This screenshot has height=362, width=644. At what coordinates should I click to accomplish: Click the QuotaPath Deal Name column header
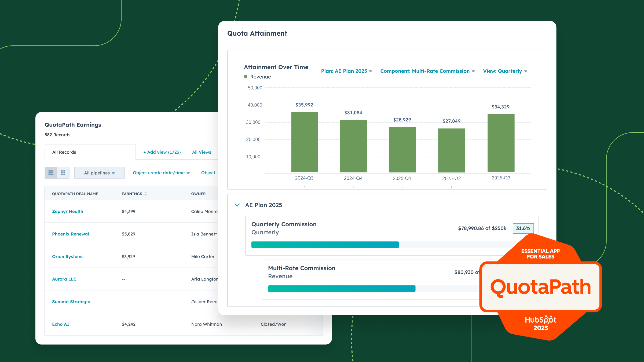75,194
